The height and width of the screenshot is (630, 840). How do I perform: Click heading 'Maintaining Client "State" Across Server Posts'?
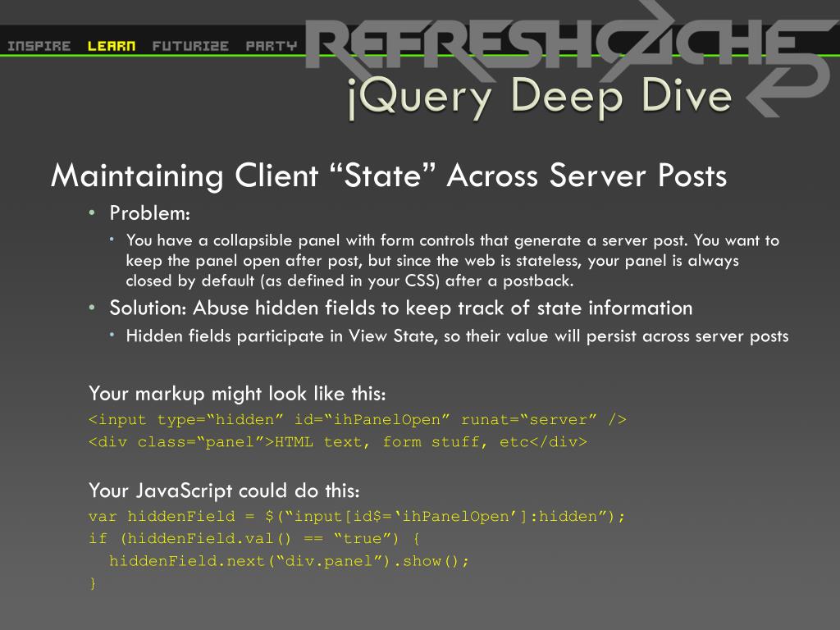click(x=388, y=176)
